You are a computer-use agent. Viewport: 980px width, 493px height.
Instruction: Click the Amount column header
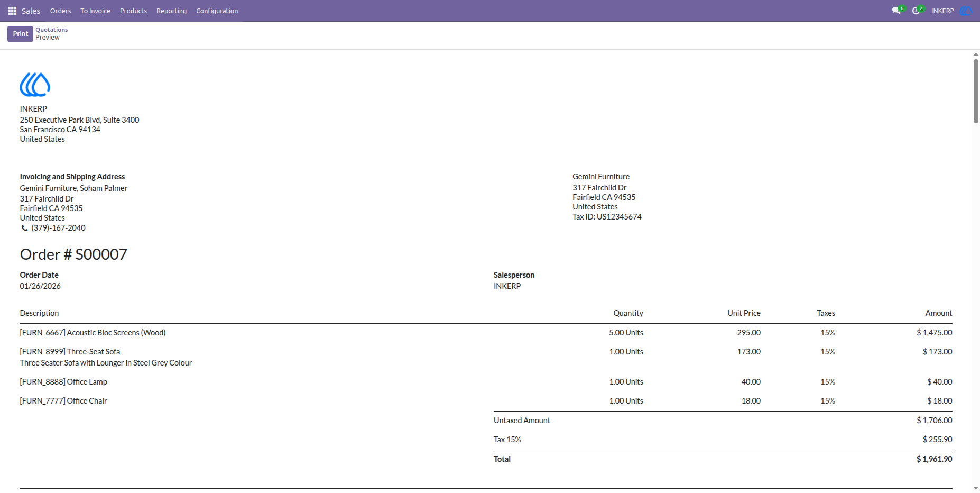[939, 313]
